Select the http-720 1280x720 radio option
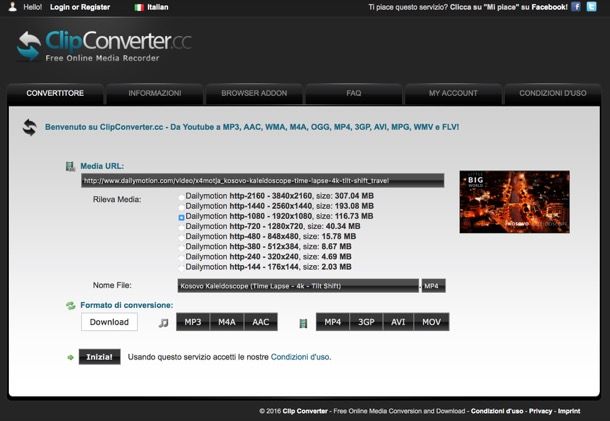The height and width of the screenshot is (421, 610). click(181, 228)
